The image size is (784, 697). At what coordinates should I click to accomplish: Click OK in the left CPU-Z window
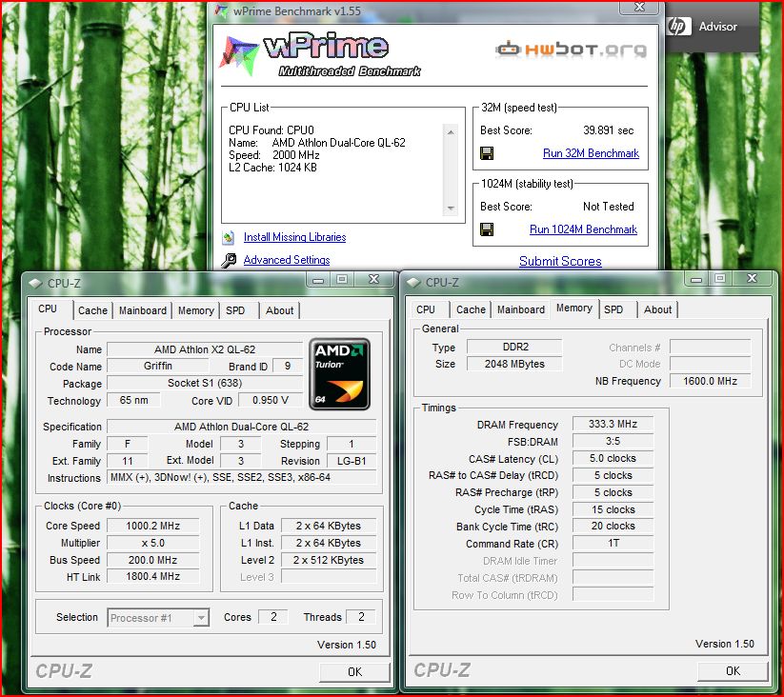[354, 672]
